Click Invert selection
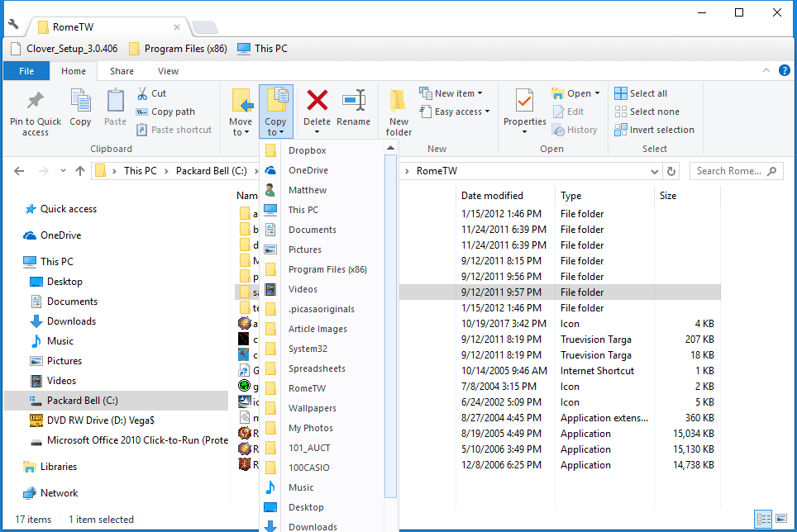 pos(654,130)
